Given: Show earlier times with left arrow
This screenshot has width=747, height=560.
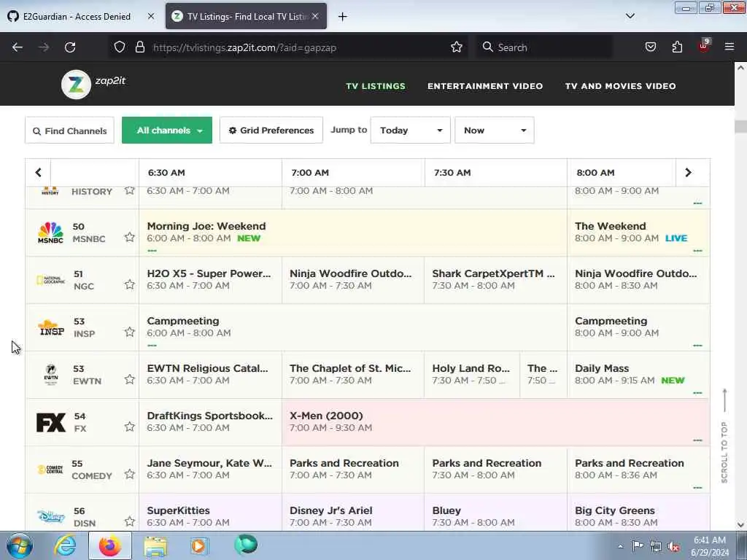Looking at the screenshot, I should (x=38, y=172).
